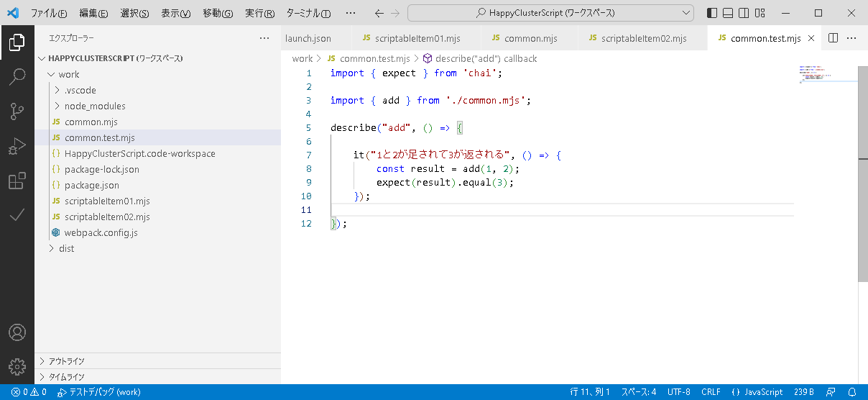This screenshot has height=400, width=868.
Task: Click the VS Code logo icon
Action: click(x=13, y=13)
